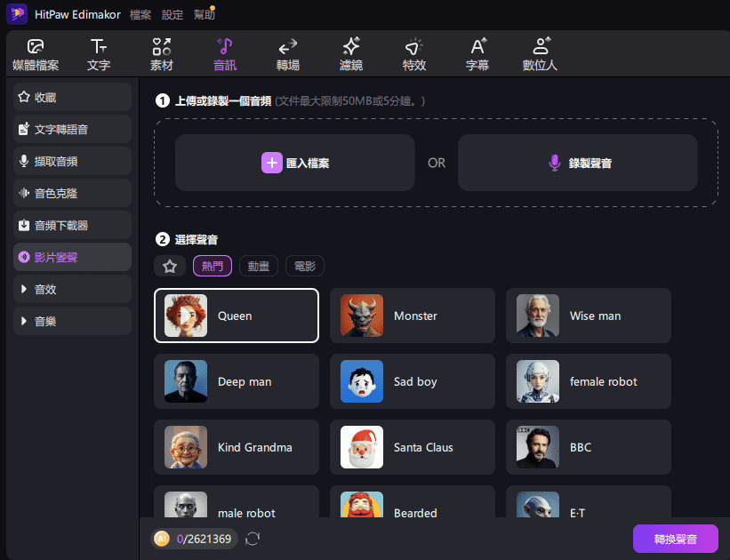The height and width of the screenshot is (560, 730).
Task: Open the 特效 (Effects) panel
Action: tap(413, 53)
